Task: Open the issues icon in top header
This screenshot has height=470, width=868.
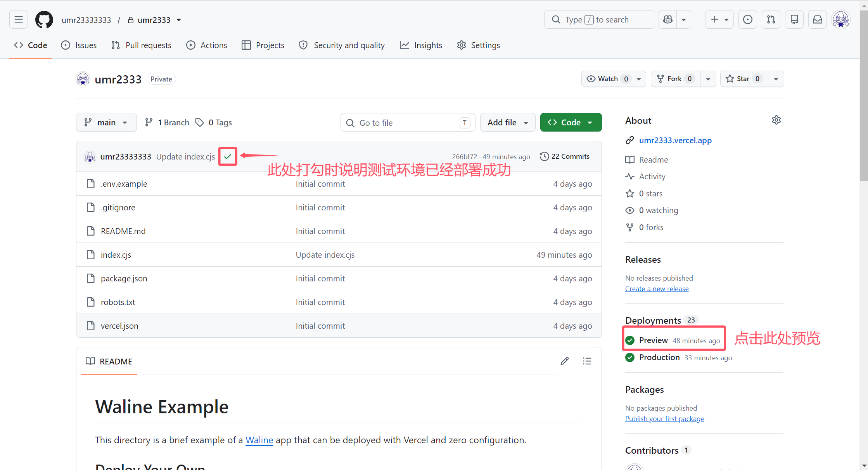Action: [748, 19]
